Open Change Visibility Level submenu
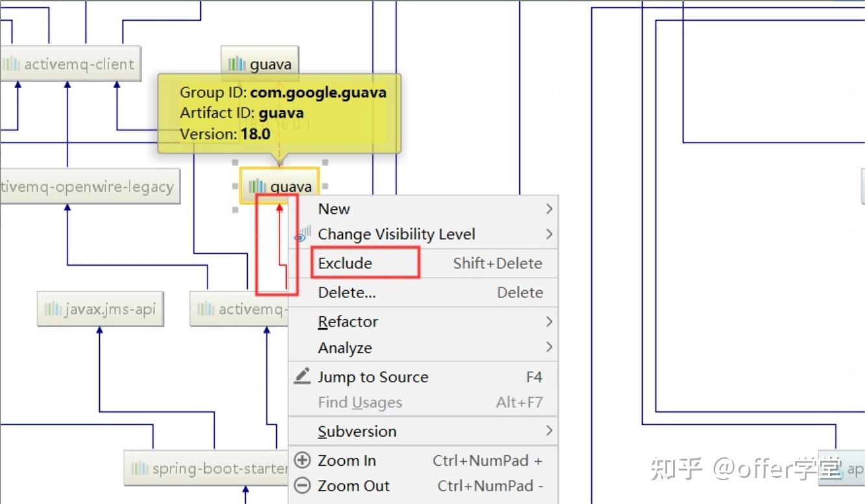Viewport: 865px width, 504px height. (x=423, y=234)
